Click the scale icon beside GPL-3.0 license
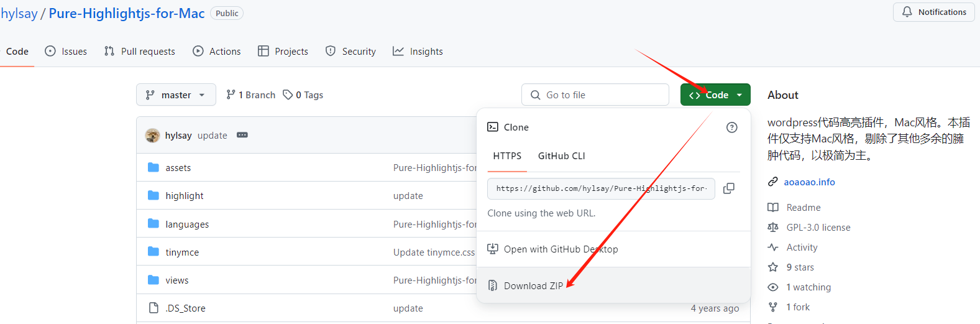This screenshot has width=980, height=324. point(773,228)
